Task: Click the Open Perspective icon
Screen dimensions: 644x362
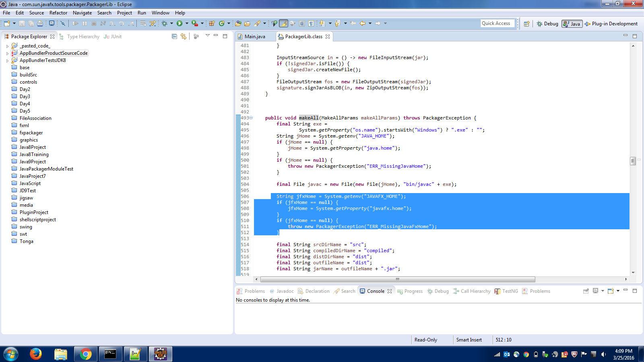Action: click(x=526, y=24)
